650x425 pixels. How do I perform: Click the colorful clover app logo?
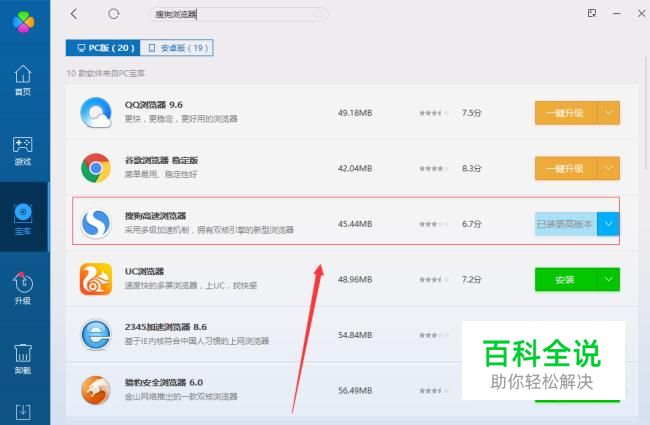pyautogui.click(x=24, y=21)
